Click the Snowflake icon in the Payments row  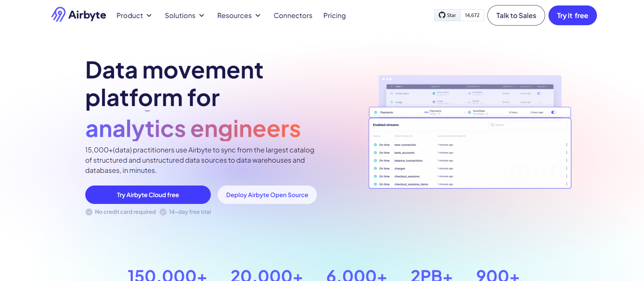click(x=469, y=112)
